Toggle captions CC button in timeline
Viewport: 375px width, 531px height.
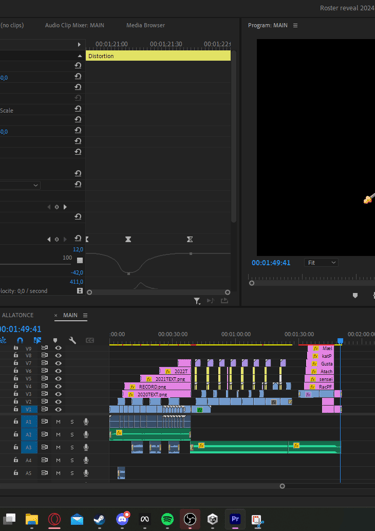coord(90,340)
